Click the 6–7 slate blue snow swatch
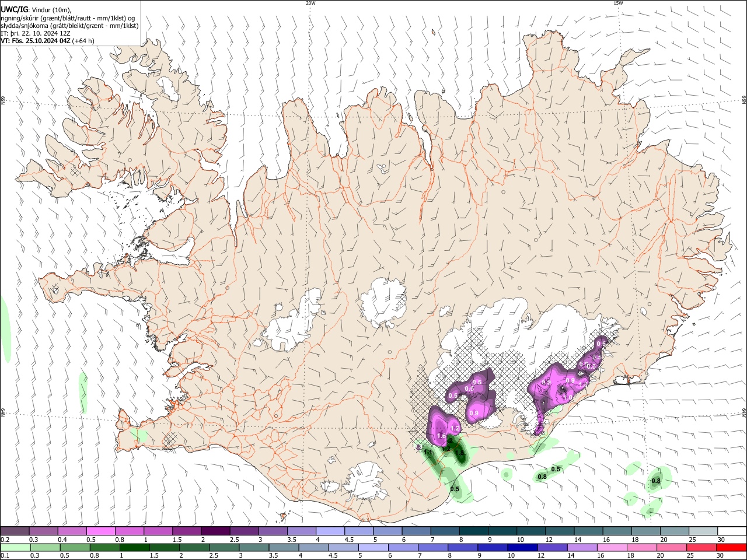The image size is (747, 560). point(416,531)
